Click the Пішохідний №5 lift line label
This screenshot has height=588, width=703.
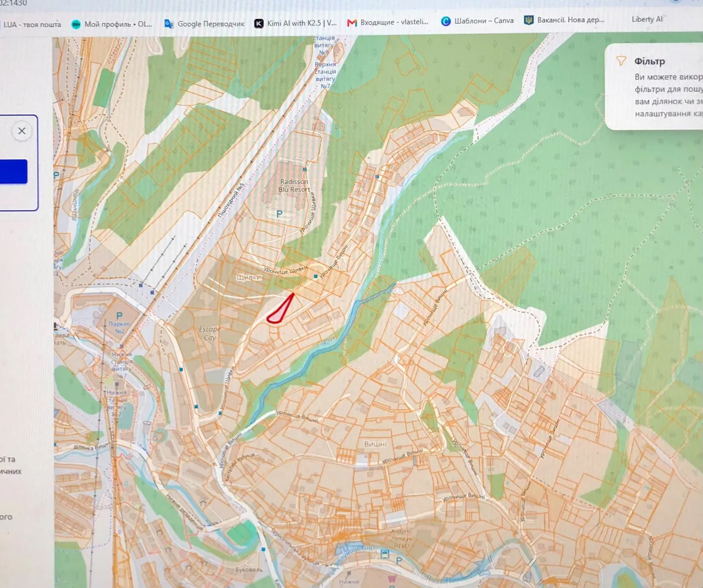point(231,200)
